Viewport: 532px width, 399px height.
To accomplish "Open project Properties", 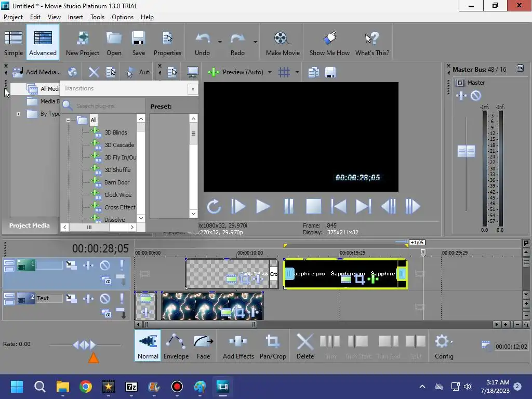I will [x=167, y=43].
